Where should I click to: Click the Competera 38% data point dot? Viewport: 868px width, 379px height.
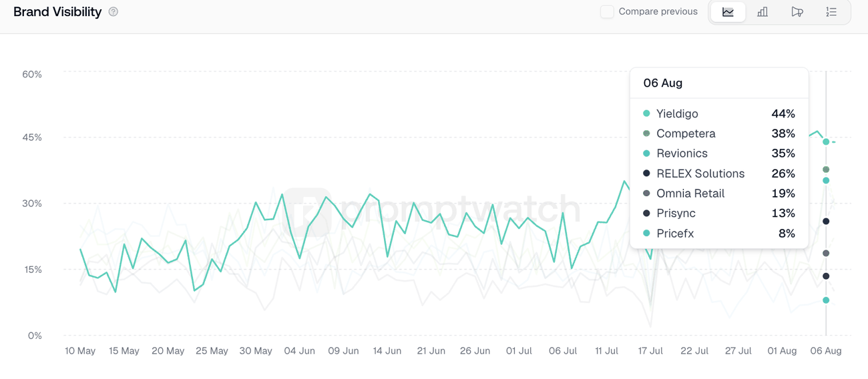(826, 169)
